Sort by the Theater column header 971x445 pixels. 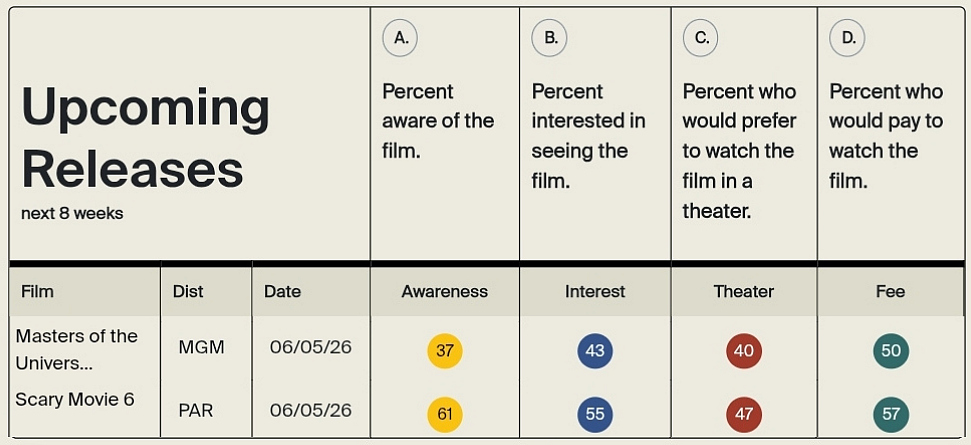(744, 292)
